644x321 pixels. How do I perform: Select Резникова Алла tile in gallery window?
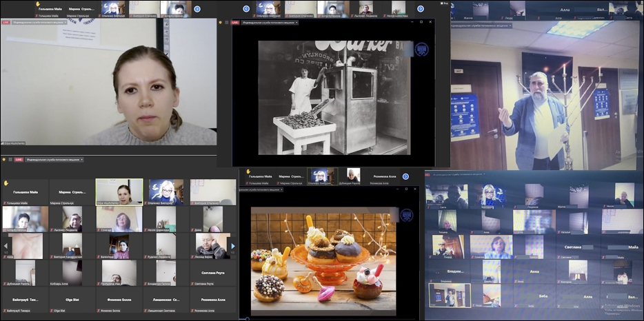tap(213, 300)
